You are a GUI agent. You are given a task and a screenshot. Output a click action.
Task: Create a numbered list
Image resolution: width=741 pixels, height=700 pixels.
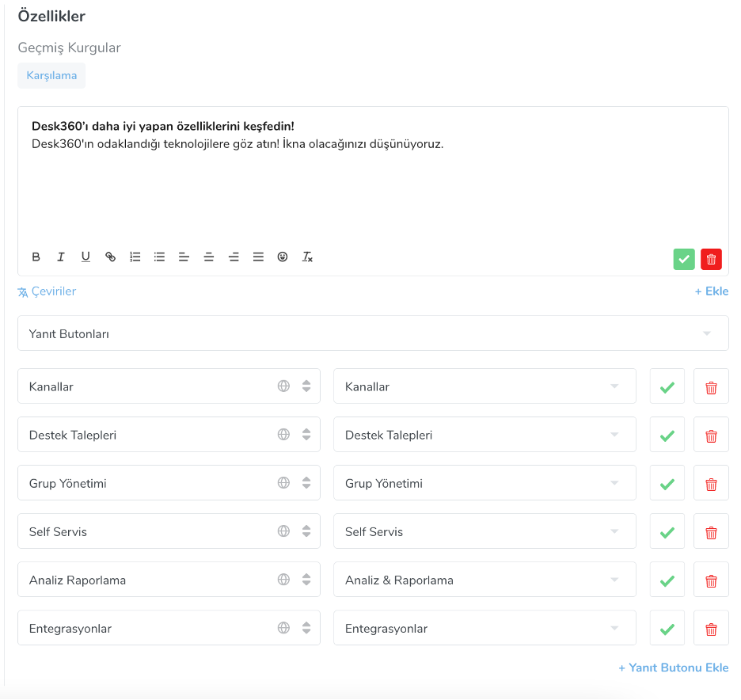[135, 257]
